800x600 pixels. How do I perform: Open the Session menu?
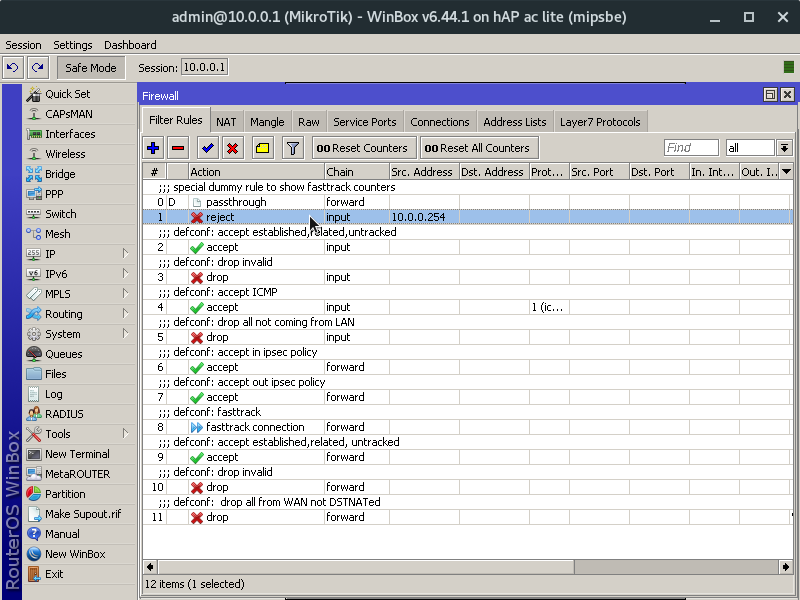click(x=23, y=45)
